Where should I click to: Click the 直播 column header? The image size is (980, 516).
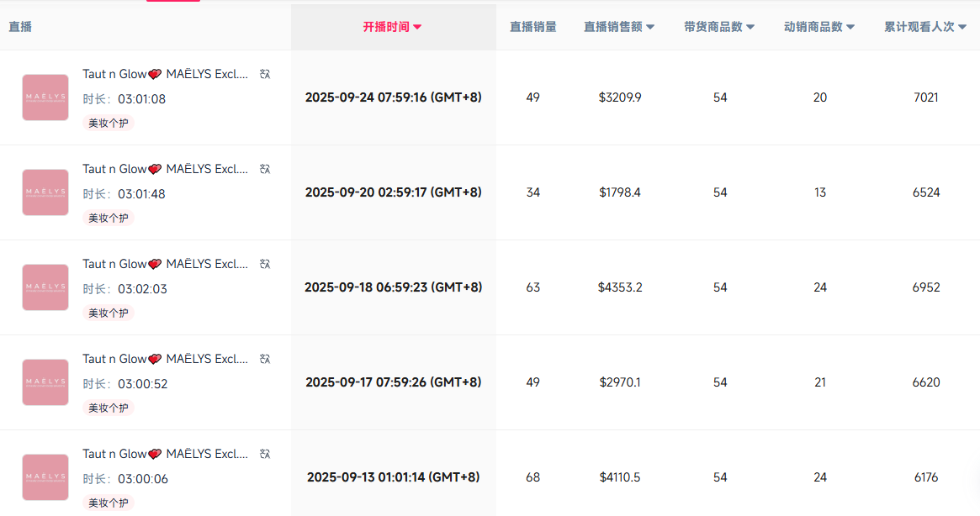pos(20,27)
